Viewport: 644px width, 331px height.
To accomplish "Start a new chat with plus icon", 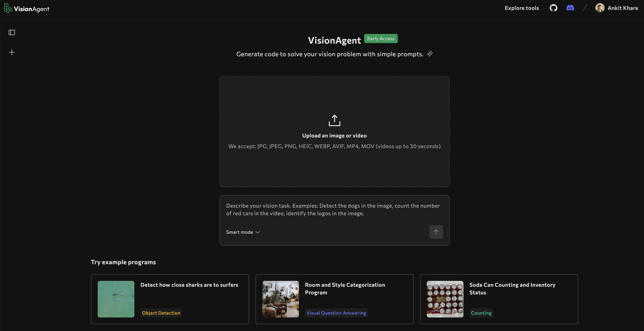I will coord(12,52).
